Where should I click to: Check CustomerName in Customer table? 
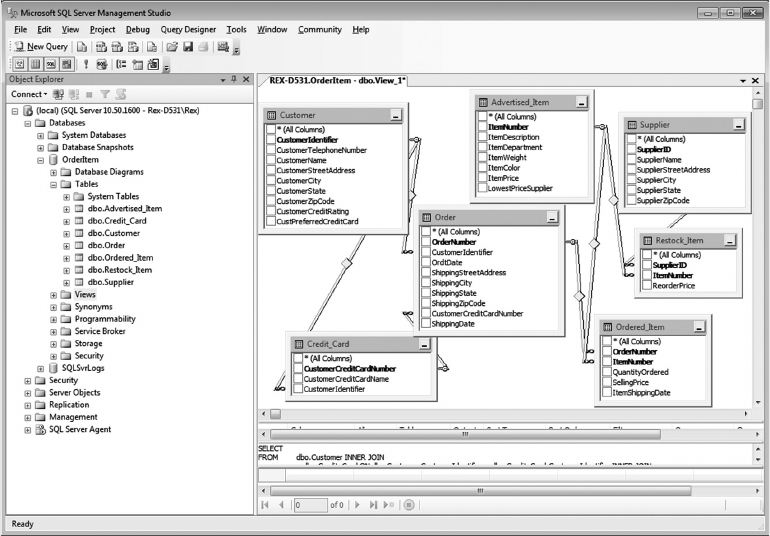coord(271,160)
